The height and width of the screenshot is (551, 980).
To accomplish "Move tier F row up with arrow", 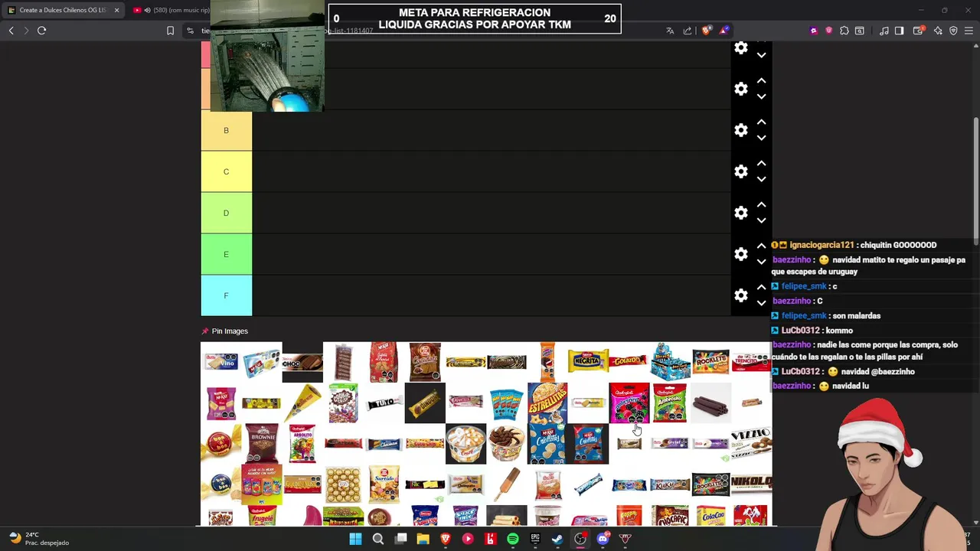I will [761, 287].
